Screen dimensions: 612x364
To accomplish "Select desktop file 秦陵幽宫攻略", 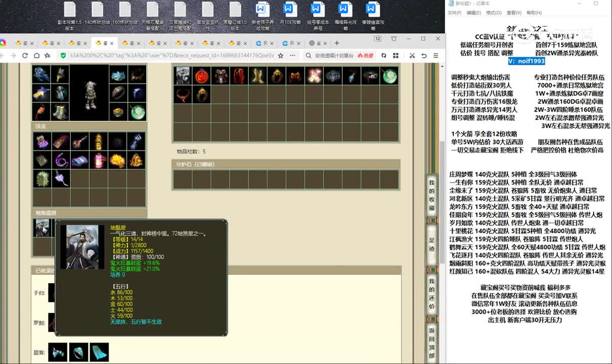I will [x=373, y=16].
